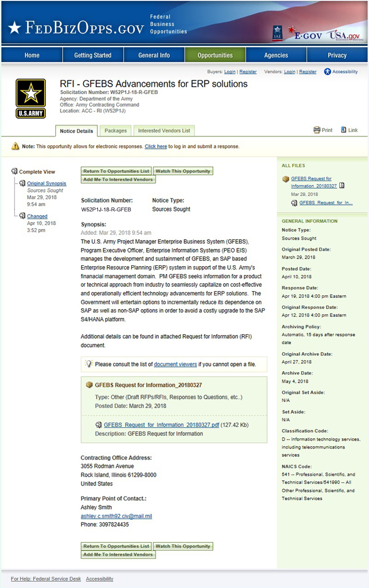The image size is (369, 588).
Task: Click the ashley.c.smith92 email link
Action: [x=116, y=516]
